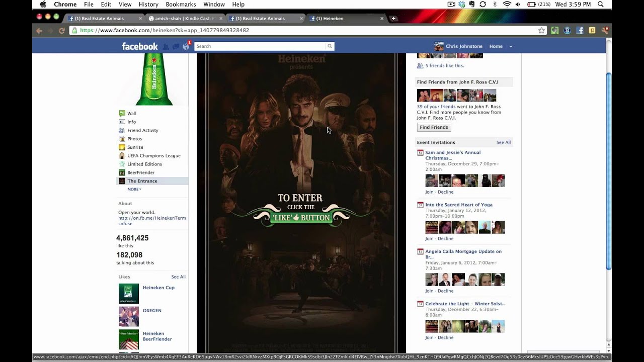Switch to the amish-shah Kindle Cash tab
The height and width of the screenshot is (362, 644).
185,19
